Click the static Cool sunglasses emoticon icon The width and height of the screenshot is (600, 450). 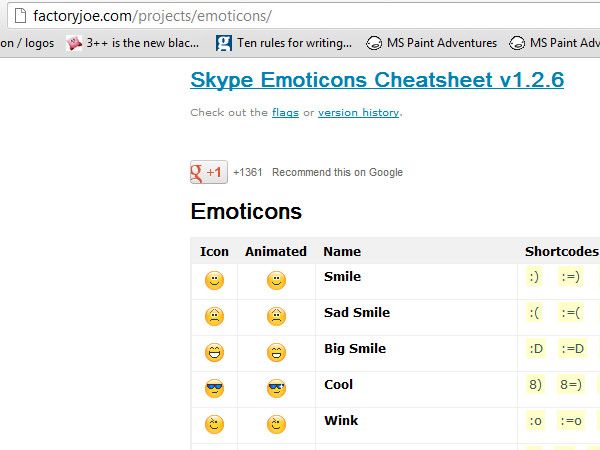[x=214, y=388]
